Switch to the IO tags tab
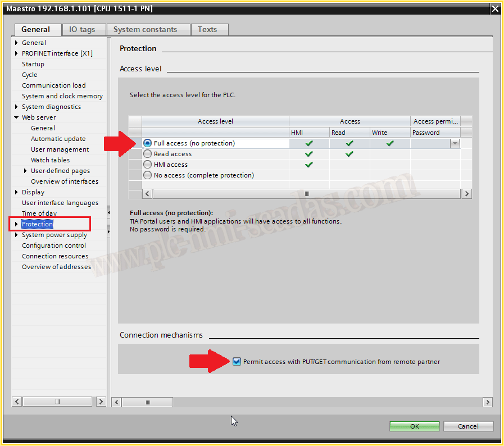This screenshot has height=446, width=504. coord(82,29)
